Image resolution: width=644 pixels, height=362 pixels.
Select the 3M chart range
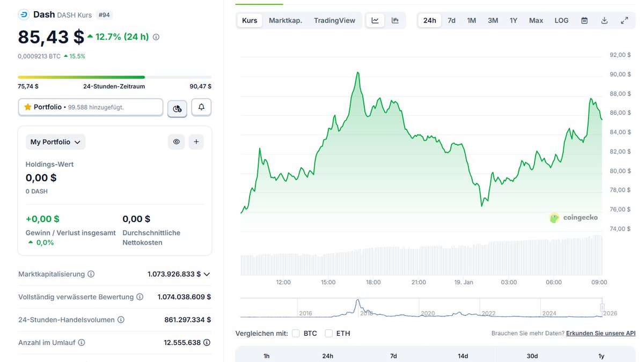coord(493,20)
